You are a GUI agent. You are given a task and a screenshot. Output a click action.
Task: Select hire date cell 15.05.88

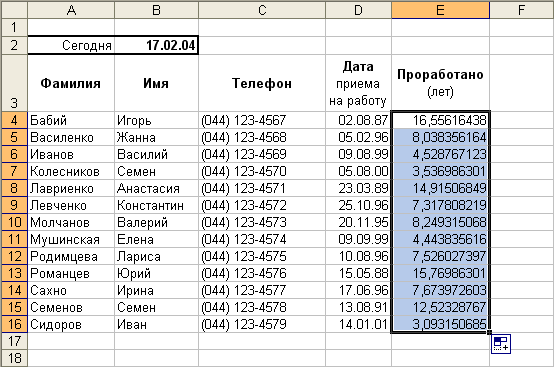click(358, 273)
